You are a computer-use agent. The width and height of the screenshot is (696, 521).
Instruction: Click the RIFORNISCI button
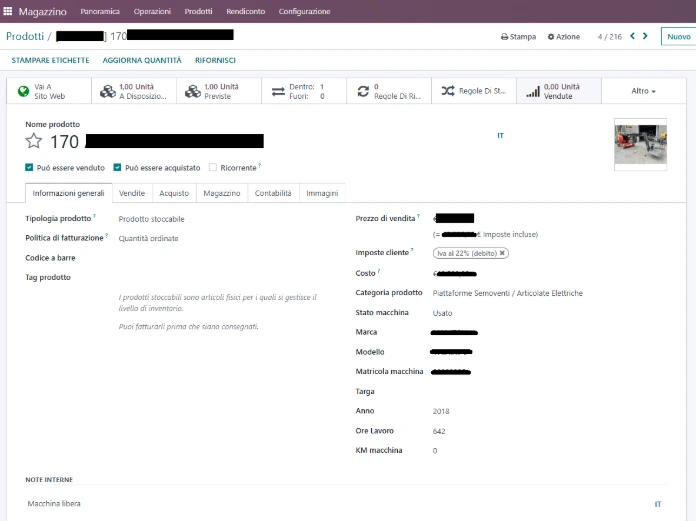pyautogui.click(x=215, y=60)
